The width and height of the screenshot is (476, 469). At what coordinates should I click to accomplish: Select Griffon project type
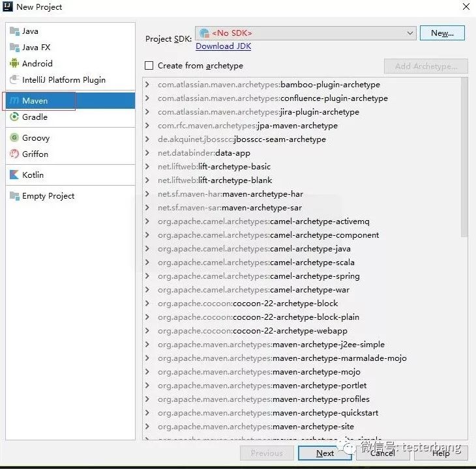[70, 154]
